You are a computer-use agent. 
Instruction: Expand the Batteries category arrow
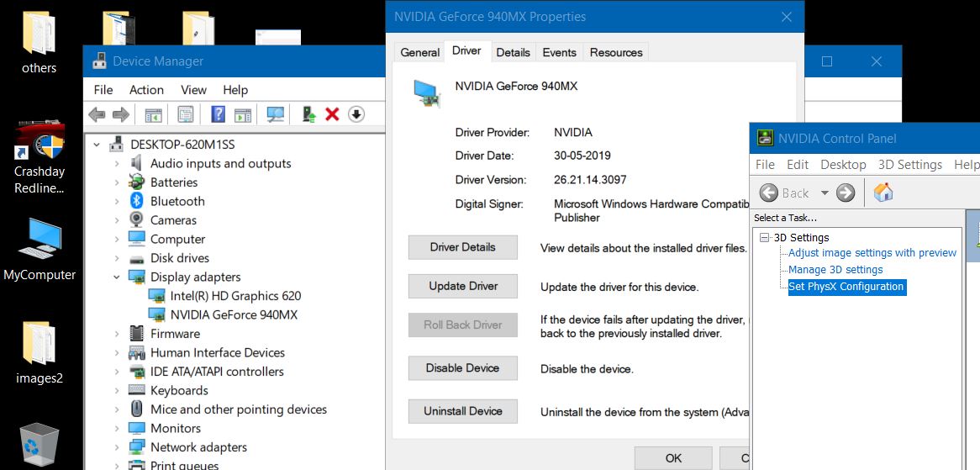[116, 182]
